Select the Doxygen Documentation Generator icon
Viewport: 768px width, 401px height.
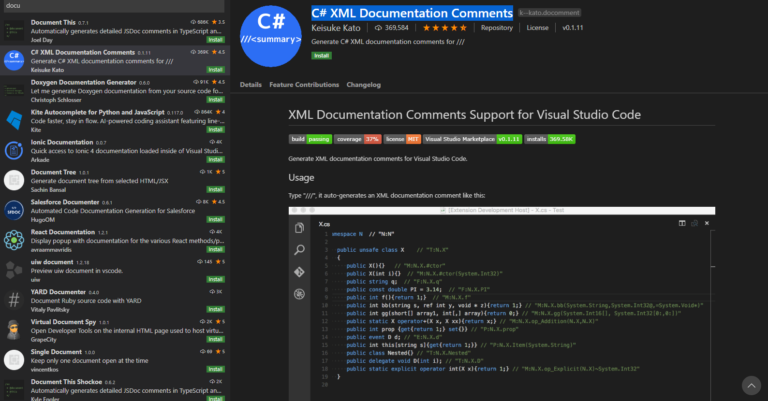pyautogui.click(x=14, y=90)
